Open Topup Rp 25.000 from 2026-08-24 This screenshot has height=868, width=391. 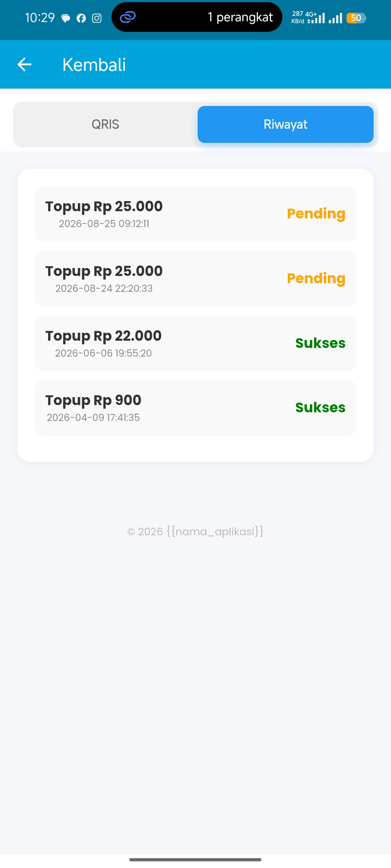coord(195,278)
